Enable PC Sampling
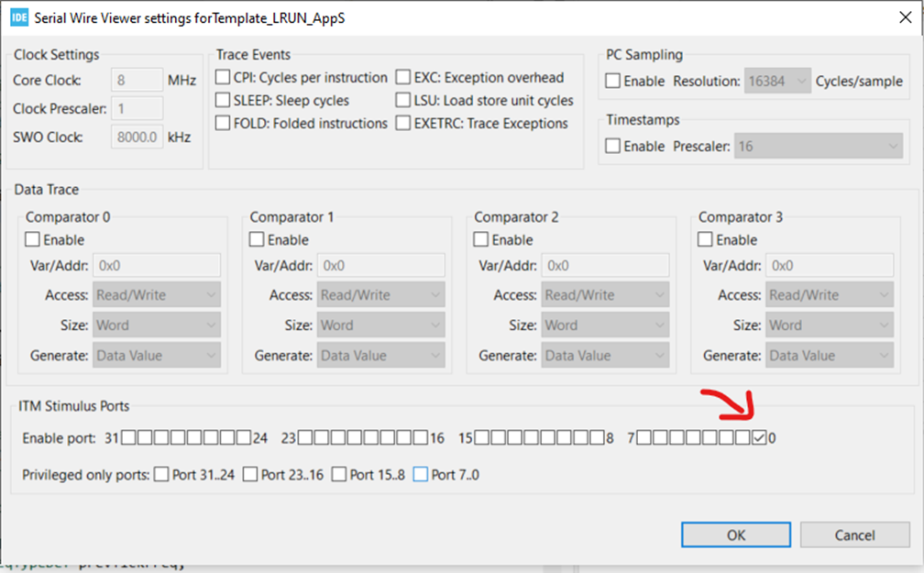 pos(611,81)
